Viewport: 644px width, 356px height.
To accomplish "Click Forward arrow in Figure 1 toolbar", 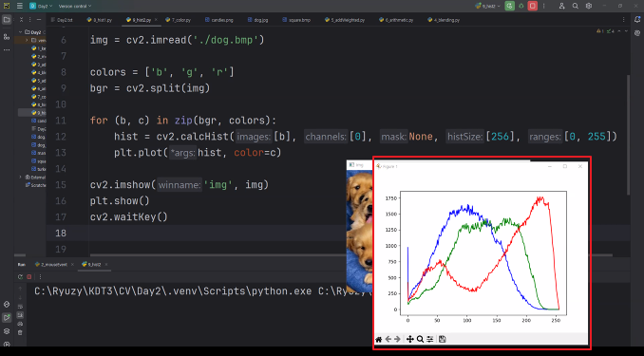I will (x=397, y=339).
